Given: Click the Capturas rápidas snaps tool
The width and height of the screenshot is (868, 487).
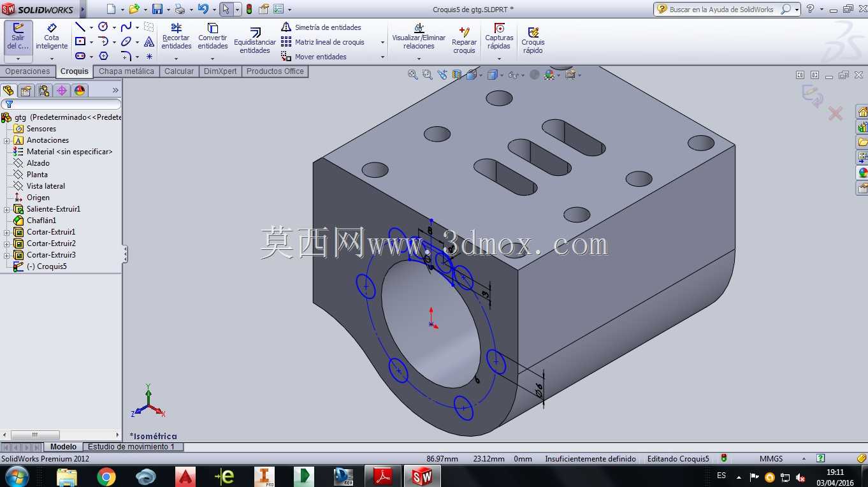Looking at the screenshot, I should click(x=499, y=36).
